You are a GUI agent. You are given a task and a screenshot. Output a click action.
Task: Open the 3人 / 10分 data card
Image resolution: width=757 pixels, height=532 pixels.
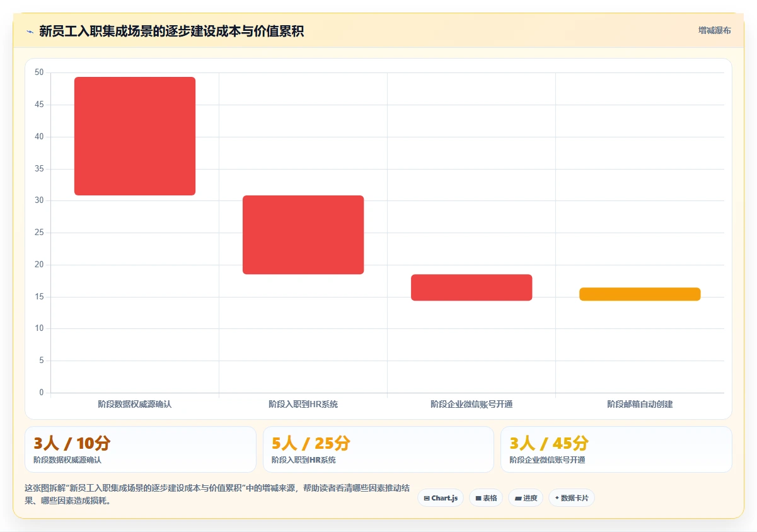[141, 449]
